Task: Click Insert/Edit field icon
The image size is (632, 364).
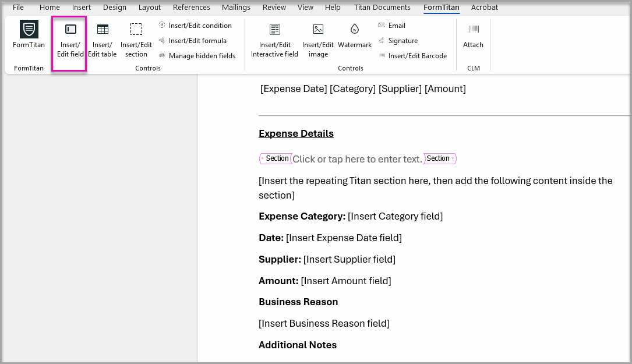Action: point(70,30)
